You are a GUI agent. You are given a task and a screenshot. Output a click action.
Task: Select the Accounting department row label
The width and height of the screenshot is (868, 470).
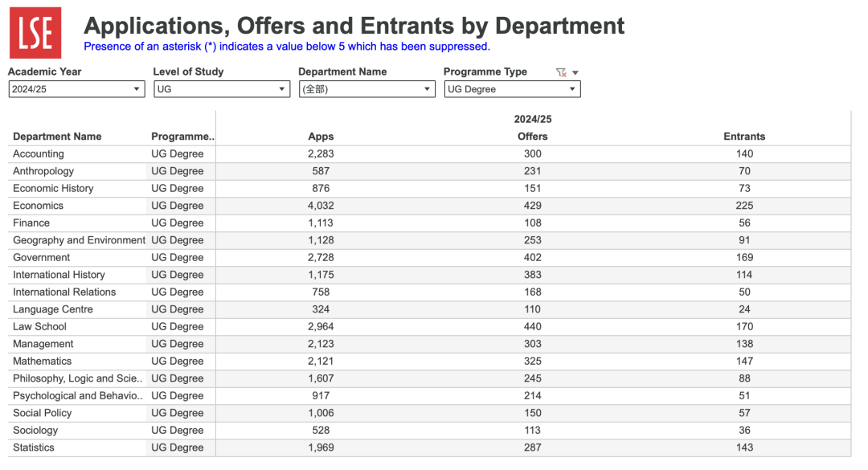point(39,154)
